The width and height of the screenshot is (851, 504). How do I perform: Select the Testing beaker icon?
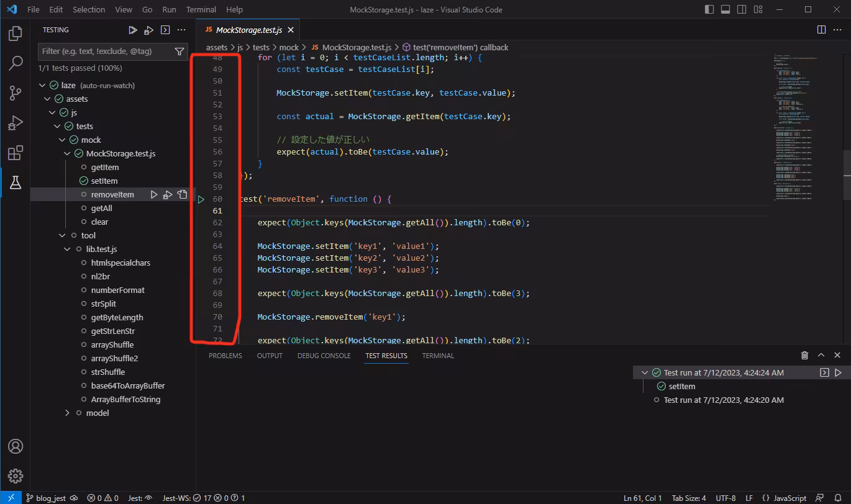click(x=16, y=182)
